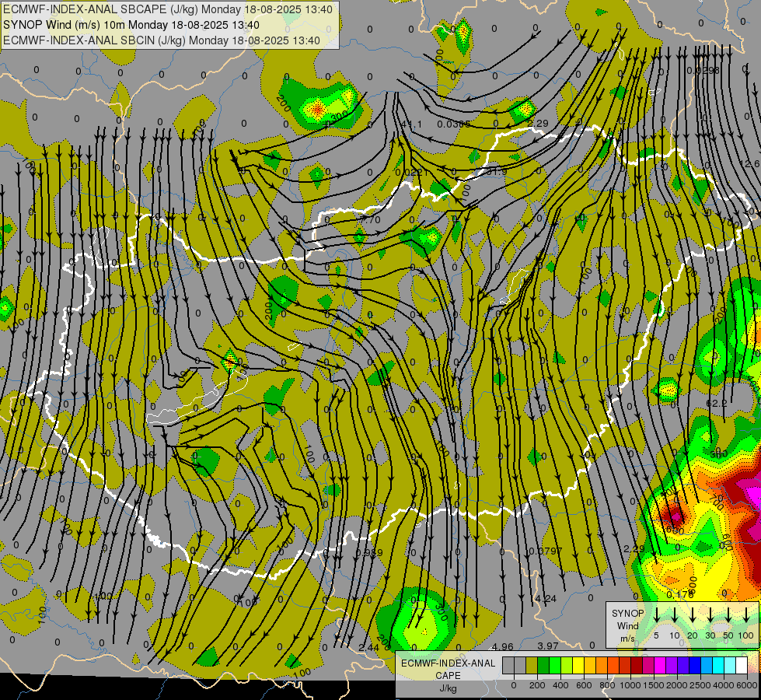Click the 2500 tick label on the CAPE scale
This screenshot has height=700, width=761.
click(x=700, y=685)
